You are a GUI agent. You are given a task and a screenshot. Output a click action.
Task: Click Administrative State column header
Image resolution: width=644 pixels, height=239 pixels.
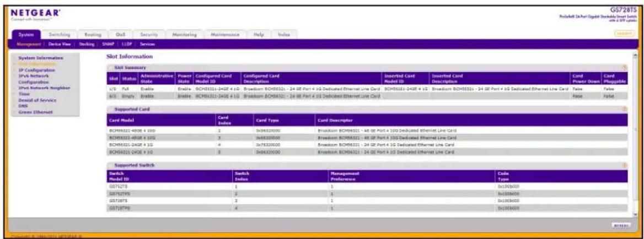(x=157, y=78)
